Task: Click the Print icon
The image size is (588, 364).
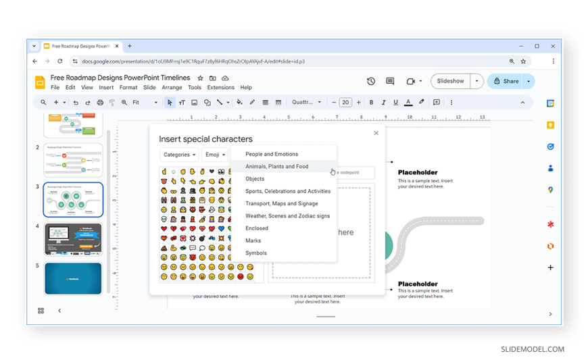Action: click(100, 103)
